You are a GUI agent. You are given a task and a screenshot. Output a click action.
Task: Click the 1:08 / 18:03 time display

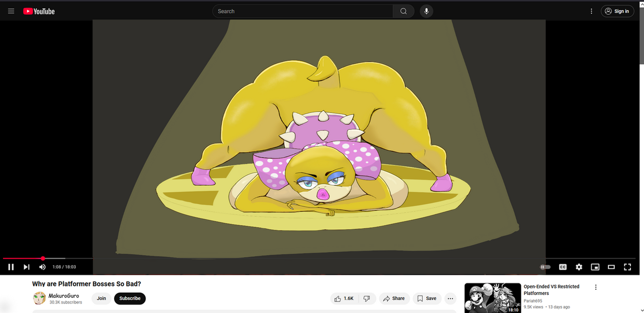tap(64, 267)
